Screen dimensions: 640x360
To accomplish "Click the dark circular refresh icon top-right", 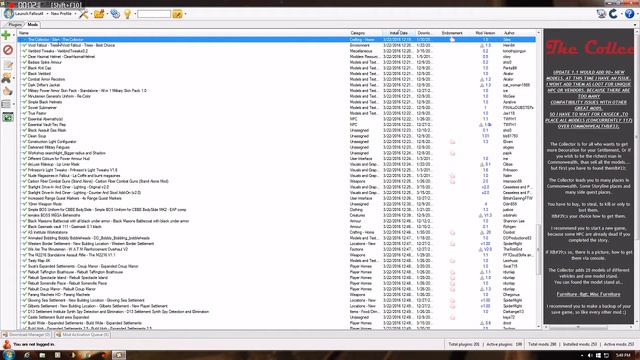I will (x=613, y=14).
